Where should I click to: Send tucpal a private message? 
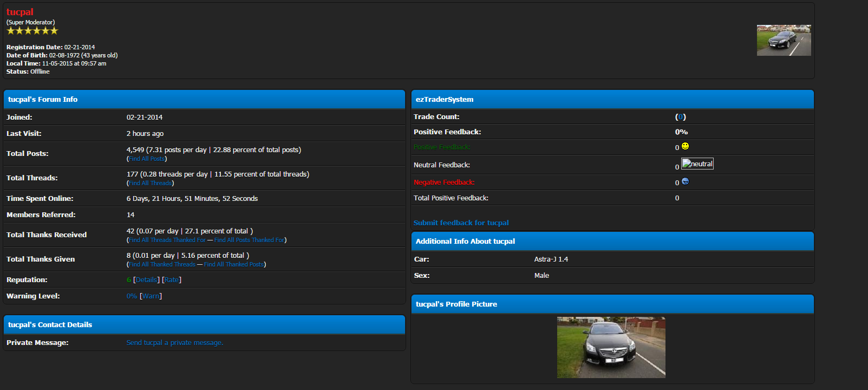pos(174,343)
